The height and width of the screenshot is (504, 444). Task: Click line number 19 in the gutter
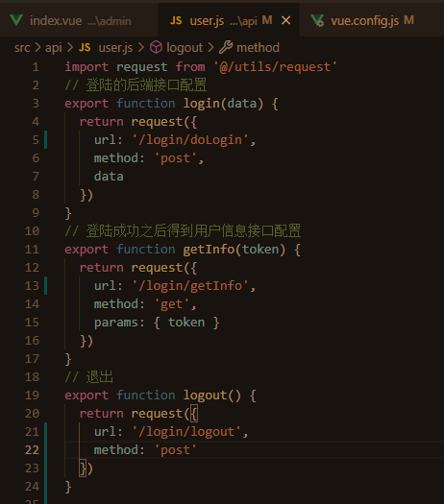[32, 396]
